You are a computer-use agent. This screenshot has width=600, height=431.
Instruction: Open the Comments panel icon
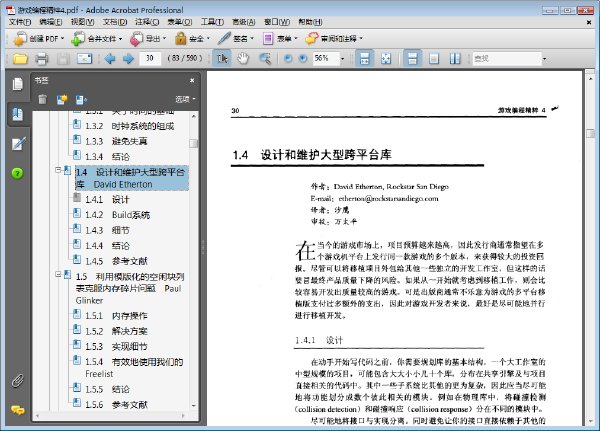[18, 410]
